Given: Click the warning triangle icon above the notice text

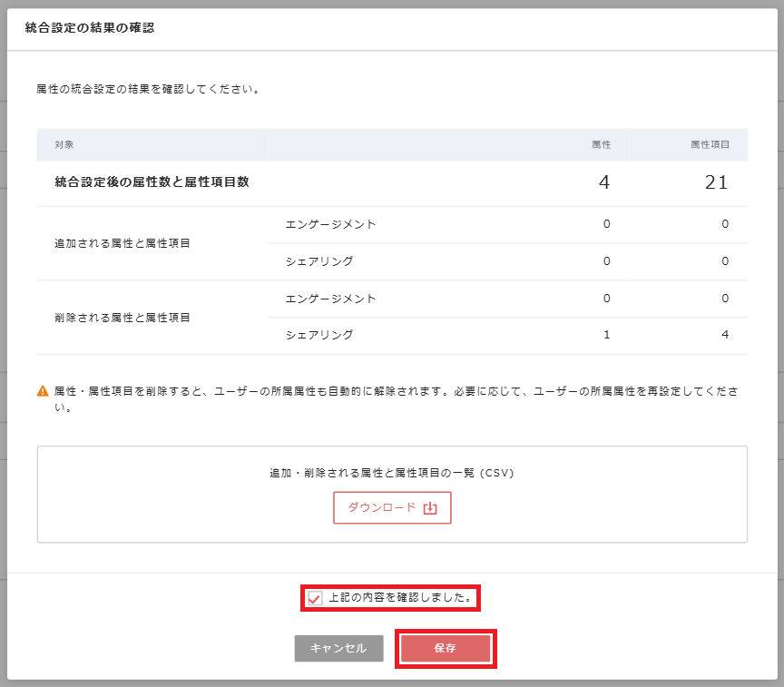Looking at the screenshot, I should tap(41, 388).
